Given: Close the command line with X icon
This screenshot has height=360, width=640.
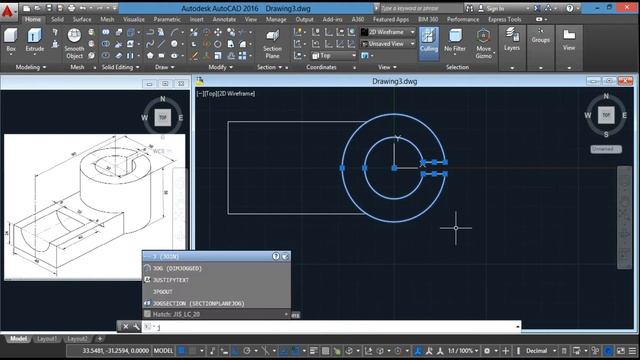Looking at the screenshot, I should [126, 327].
